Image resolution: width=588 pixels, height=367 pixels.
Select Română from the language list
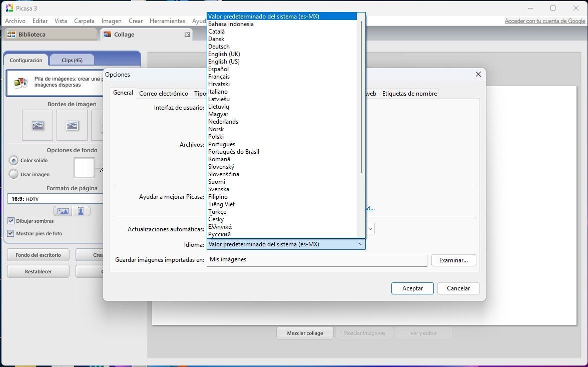pos(282,159)
